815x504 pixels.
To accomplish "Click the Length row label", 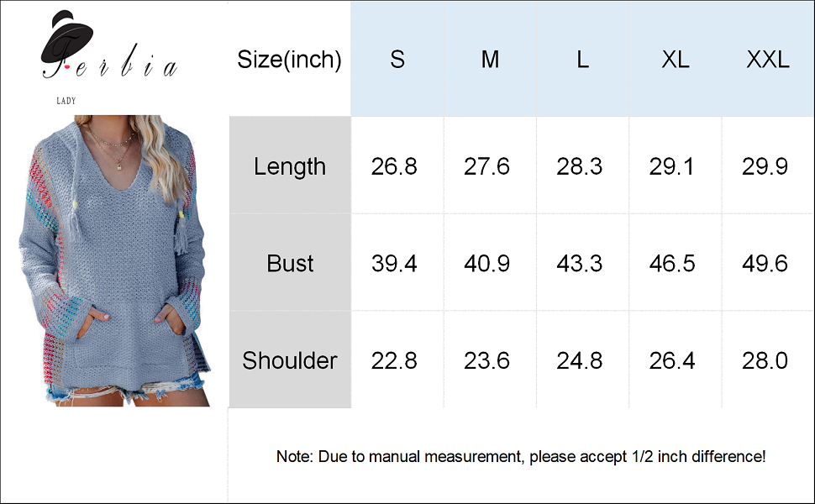I will click(290, 166).
